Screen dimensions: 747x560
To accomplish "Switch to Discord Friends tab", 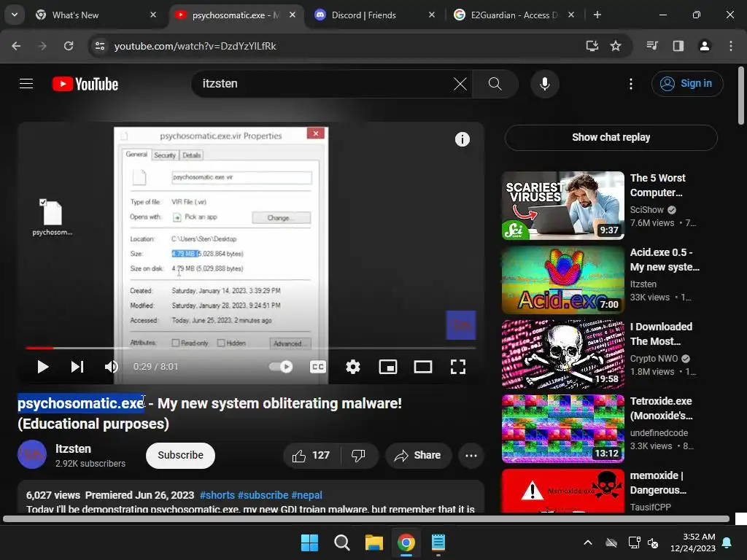I will 374,15.
